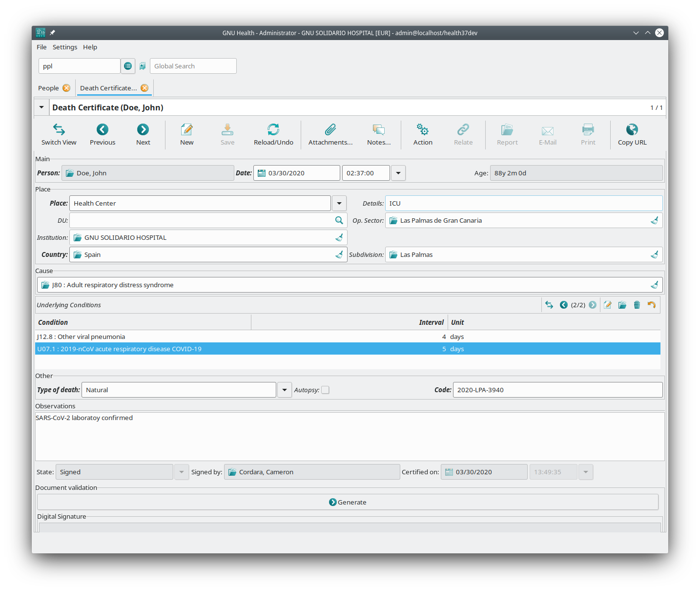Open the Type of death dropdown
700x591 pixels.
coord(285,390)
